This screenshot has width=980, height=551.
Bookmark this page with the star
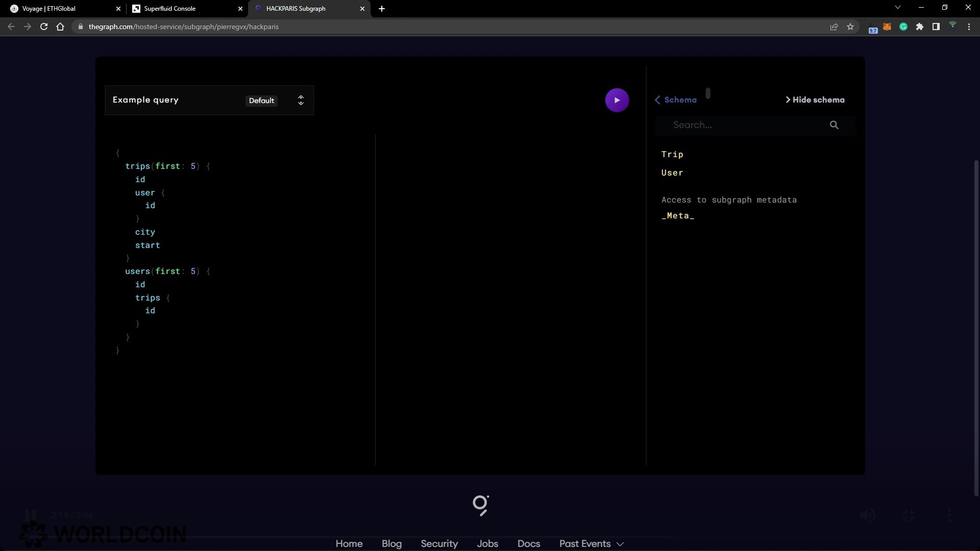850,27
